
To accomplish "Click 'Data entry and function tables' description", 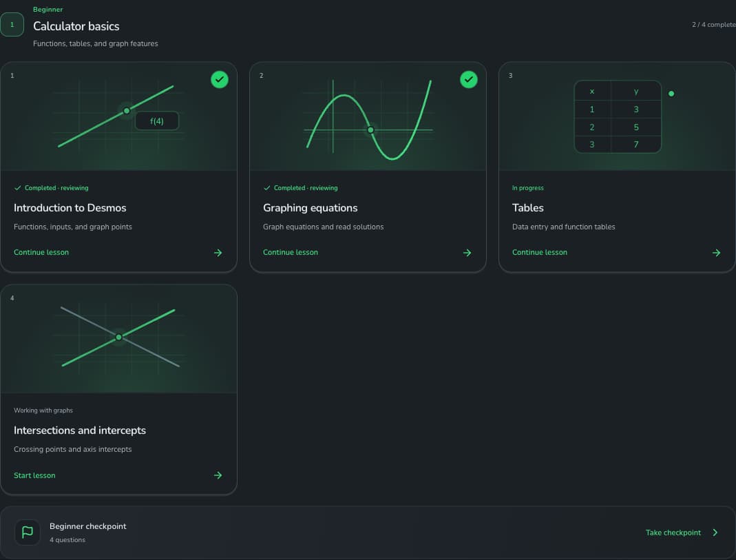I will 564,227.
